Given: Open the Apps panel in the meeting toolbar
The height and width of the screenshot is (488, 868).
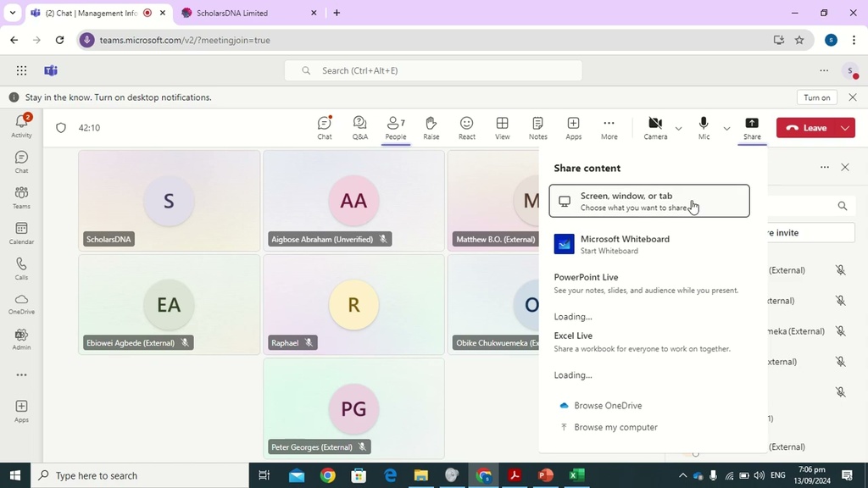Looking at the screenshot, I should pos(573,127).
